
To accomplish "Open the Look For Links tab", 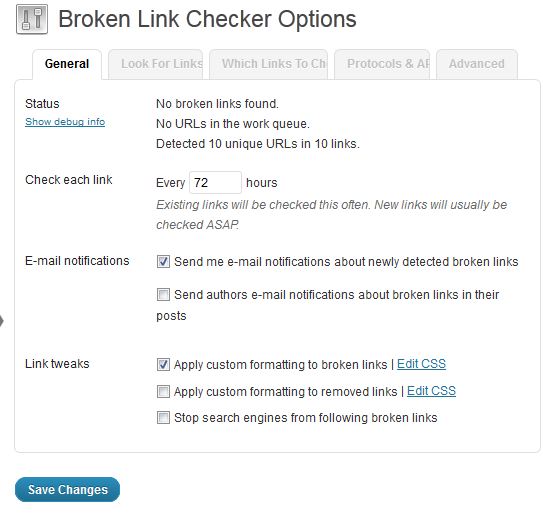I will pyautogui.click(x=155, y=64).
